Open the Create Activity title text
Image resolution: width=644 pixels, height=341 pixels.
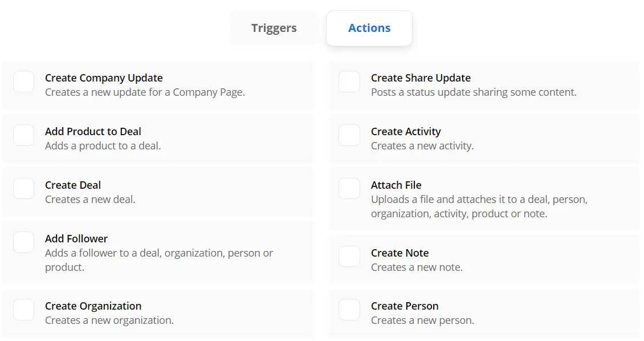point(406,132)
